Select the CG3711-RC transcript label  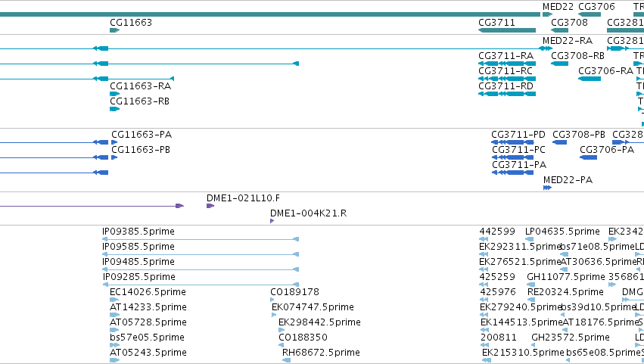[506, 70]
